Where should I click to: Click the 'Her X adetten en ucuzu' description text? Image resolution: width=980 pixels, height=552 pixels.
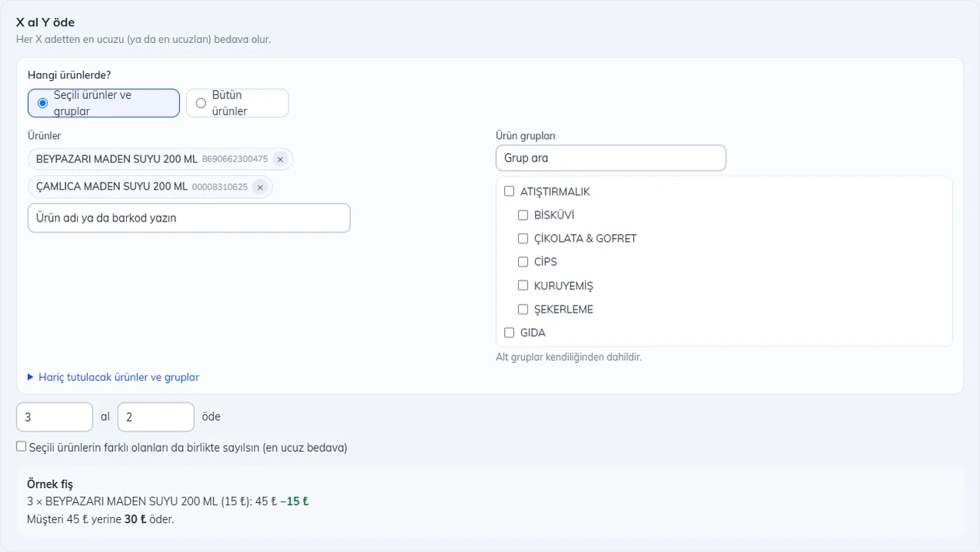[x=143, y=39]
